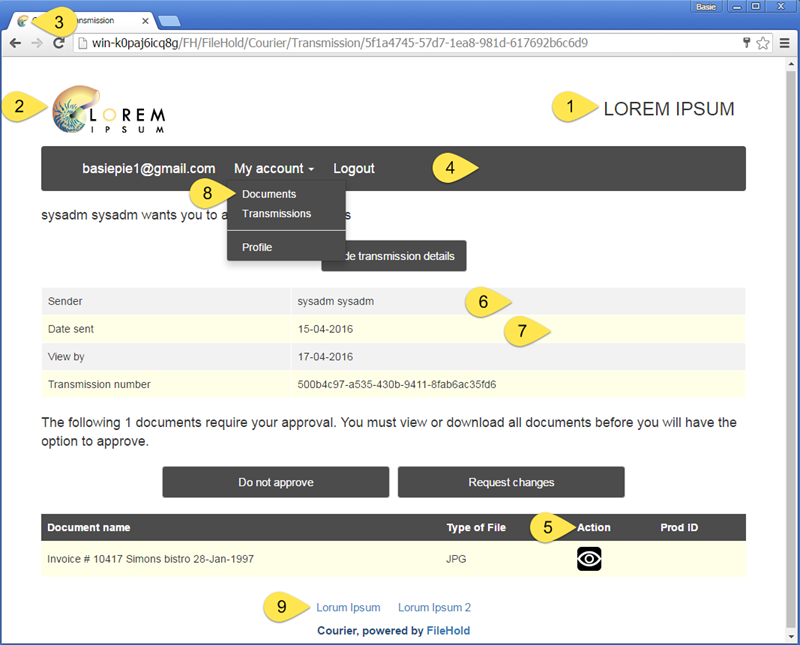Open the My account dropdown

tap(273, 168)
